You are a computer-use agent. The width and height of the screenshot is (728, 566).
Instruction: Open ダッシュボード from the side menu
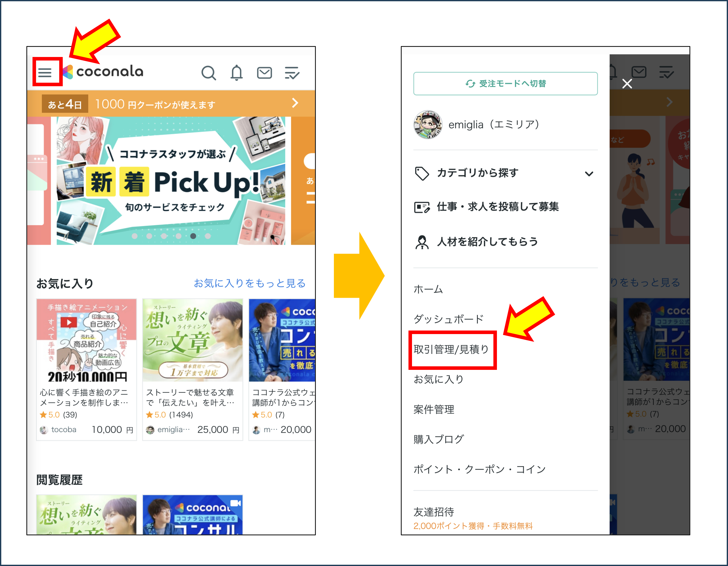(x=448, y=319)
